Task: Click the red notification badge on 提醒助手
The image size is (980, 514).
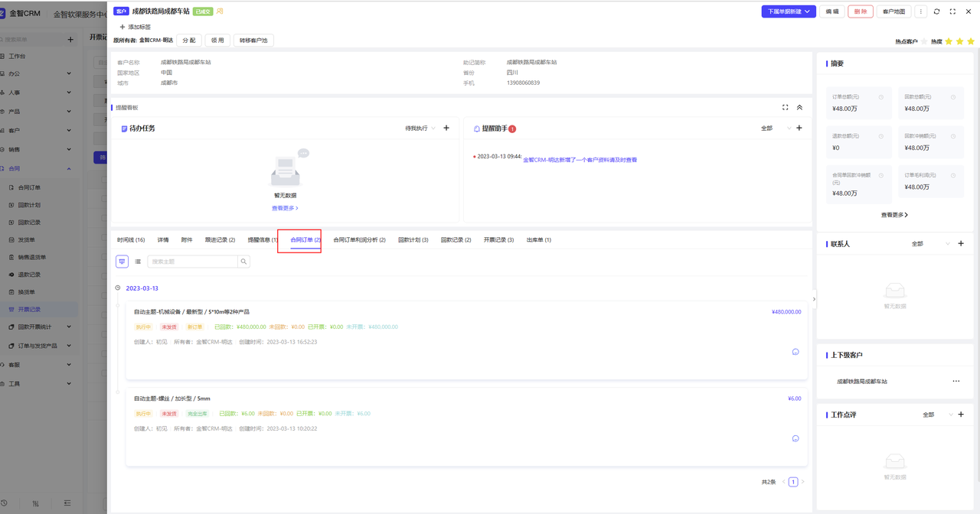Action: click(x=512, y=128)
